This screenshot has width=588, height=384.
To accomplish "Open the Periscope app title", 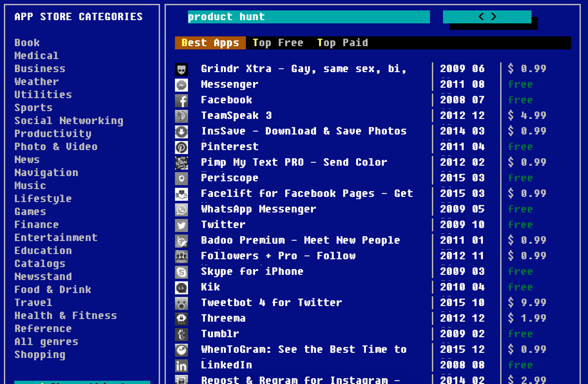I will click(230, 178).
